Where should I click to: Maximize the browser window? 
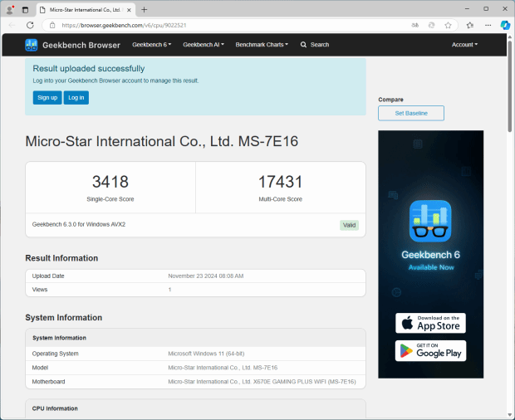486,9
